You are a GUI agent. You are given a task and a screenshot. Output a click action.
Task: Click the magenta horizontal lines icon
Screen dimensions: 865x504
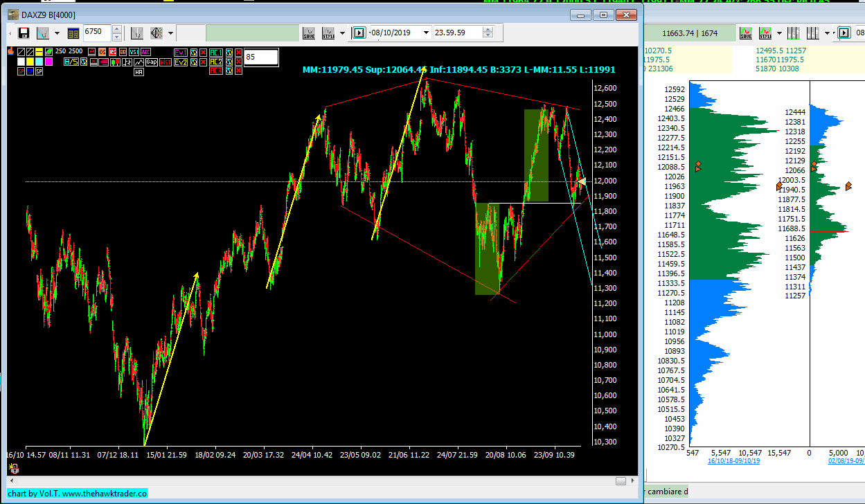point(103,62)
